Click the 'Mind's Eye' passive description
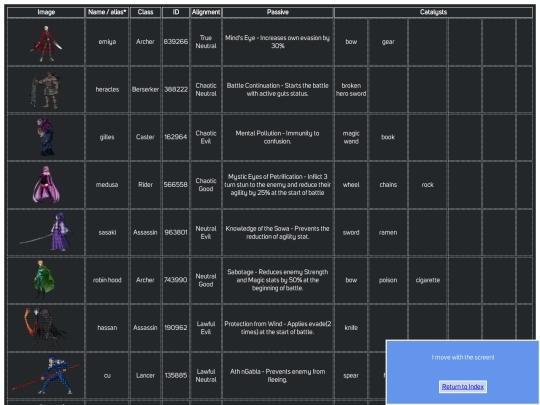Screen dimensions: 540x405 (x=278, y=42)
